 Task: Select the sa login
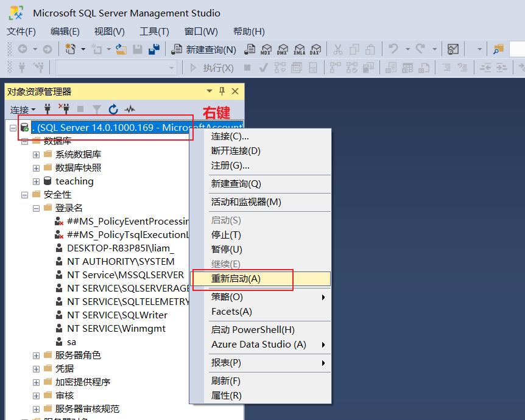point(71,342)
